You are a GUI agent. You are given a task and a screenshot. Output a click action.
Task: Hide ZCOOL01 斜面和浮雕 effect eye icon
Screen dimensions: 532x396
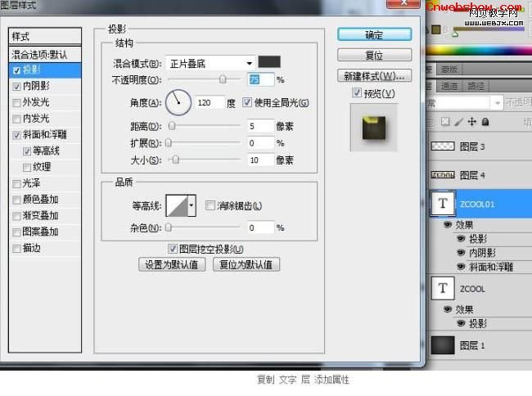(461, 267)
